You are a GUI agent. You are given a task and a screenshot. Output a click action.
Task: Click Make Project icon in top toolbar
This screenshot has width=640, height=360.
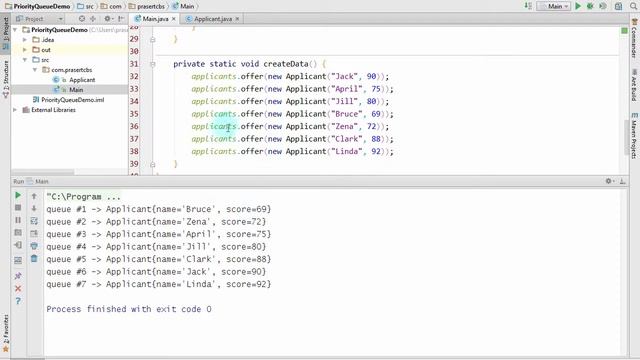528,6
